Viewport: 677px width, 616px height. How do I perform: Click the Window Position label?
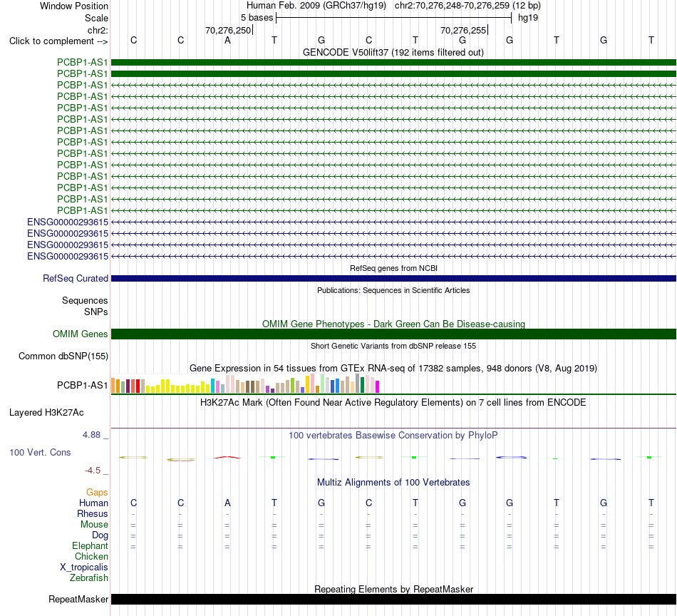pyautogui.click(x=74, y=6)
